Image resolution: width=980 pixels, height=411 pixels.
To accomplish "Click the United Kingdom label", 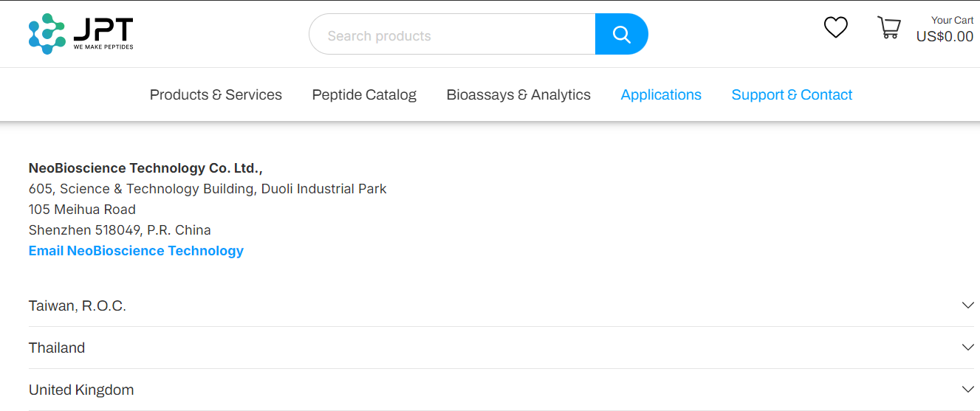I will (81, 390).
